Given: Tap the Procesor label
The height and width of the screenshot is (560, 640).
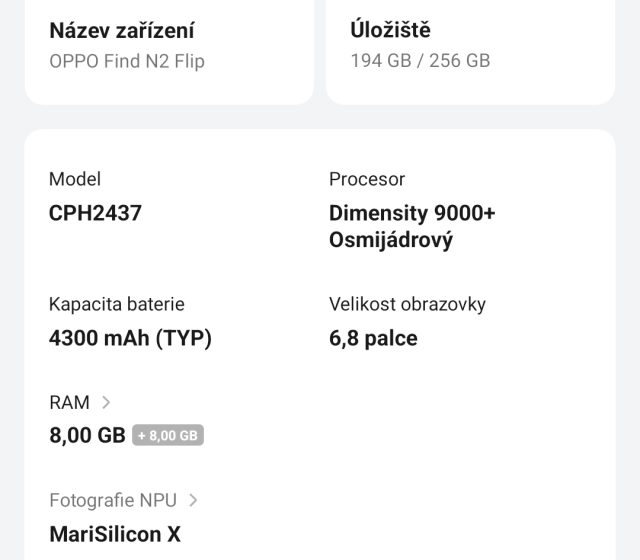Looking at the screenshot, I should (x=367, y=179).
